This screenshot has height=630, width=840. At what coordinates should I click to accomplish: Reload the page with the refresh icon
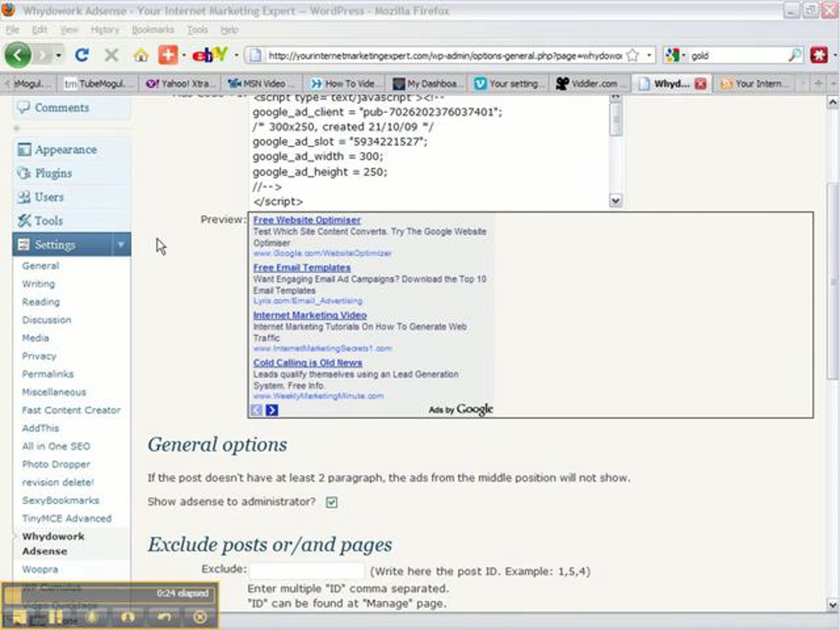pyautogui.click(x=82, y=55)
